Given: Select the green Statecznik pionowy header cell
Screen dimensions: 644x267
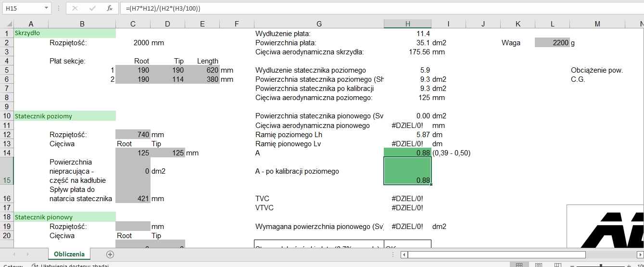Looking at the screenshot, I should [x=65, y=217].
